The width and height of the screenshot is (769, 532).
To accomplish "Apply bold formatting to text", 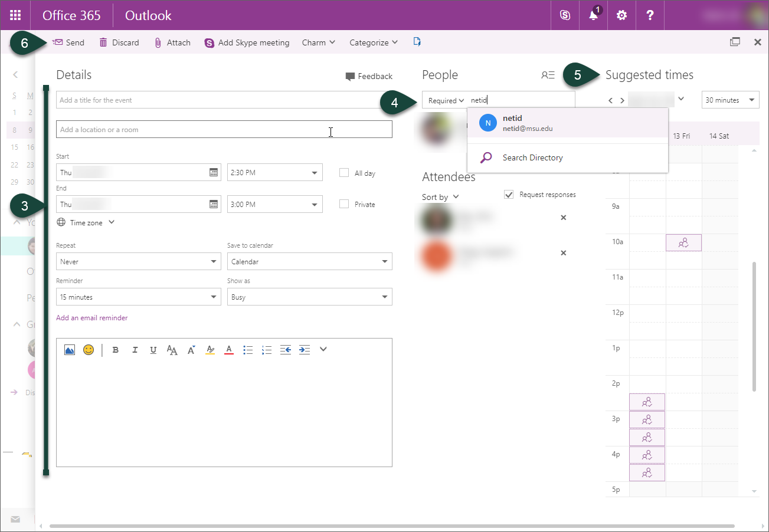I will (116, 350).
